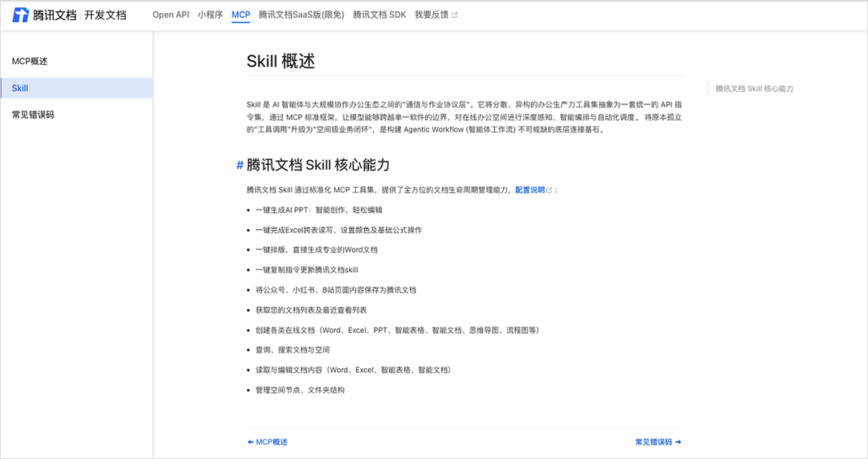Click the bullet 管理空间节点、文件夹结构
The image size is (868, 459).
pos(300,390)
